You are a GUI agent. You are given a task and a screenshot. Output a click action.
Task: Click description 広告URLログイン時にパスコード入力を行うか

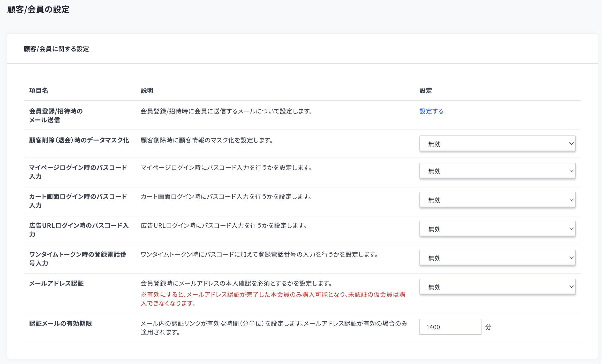click(x=224, y=225)
